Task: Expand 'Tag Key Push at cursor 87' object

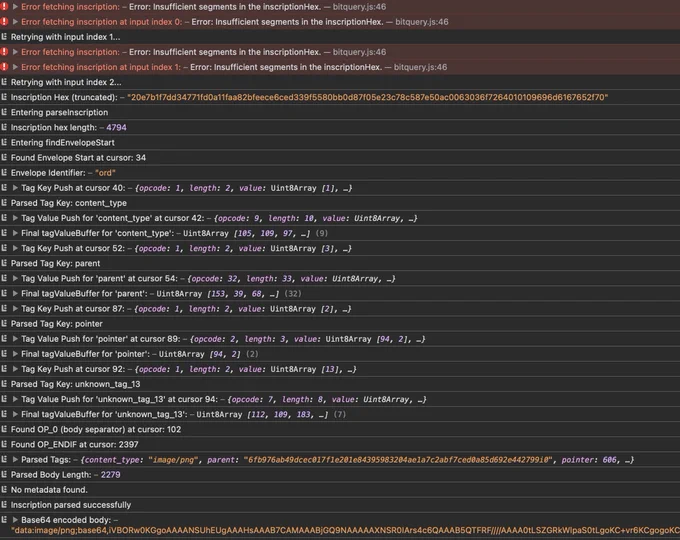Action: pyautogui.click(x=15, y=308)
